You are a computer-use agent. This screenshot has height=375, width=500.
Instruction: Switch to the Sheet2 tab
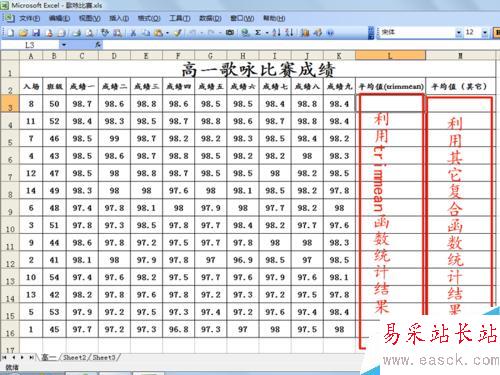pos(75,358)
